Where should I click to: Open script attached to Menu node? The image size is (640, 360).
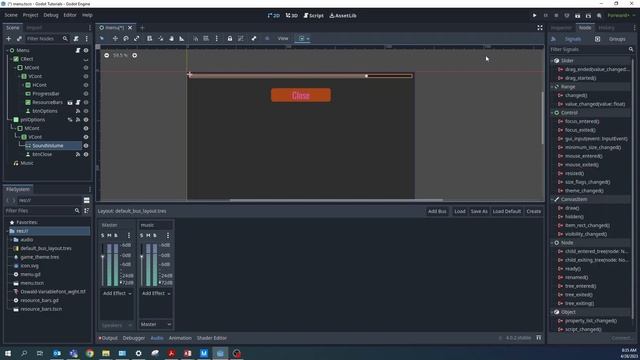pyautogui.click(x=78, y=50)
